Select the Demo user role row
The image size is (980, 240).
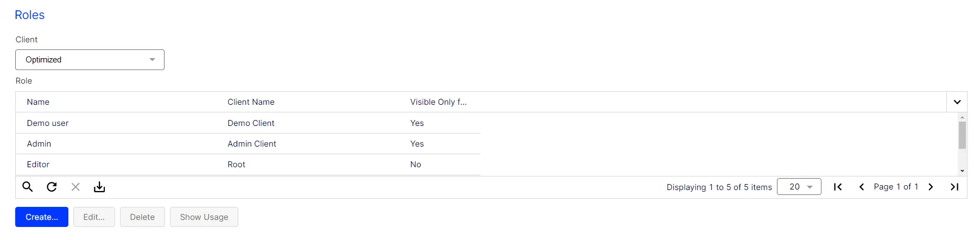[248, 123]
